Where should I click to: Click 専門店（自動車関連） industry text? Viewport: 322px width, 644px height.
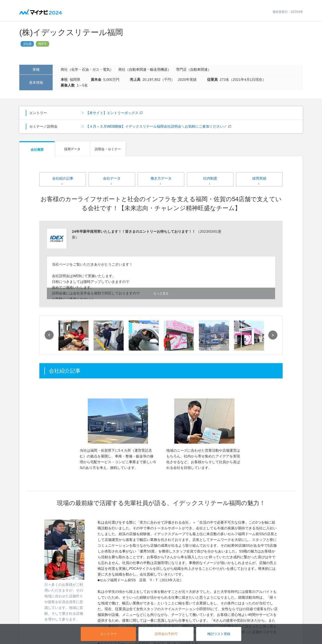pos(193,69)
